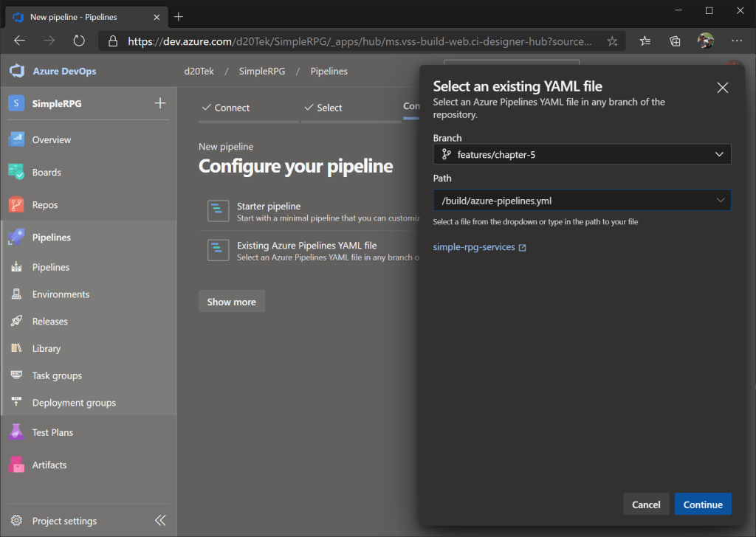Click the plus icon beside SimpleRPG
The width and height of the screenshot is (756, 537).
[159, 103]
